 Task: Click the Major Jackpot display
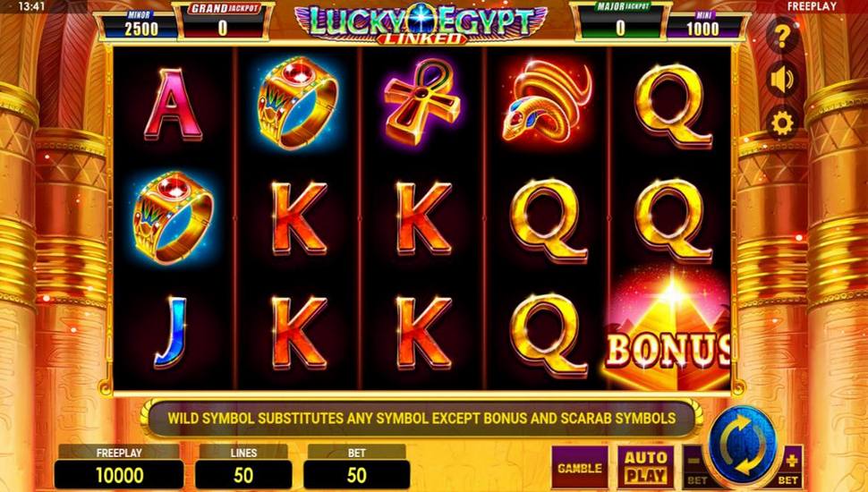pos(620,21)
